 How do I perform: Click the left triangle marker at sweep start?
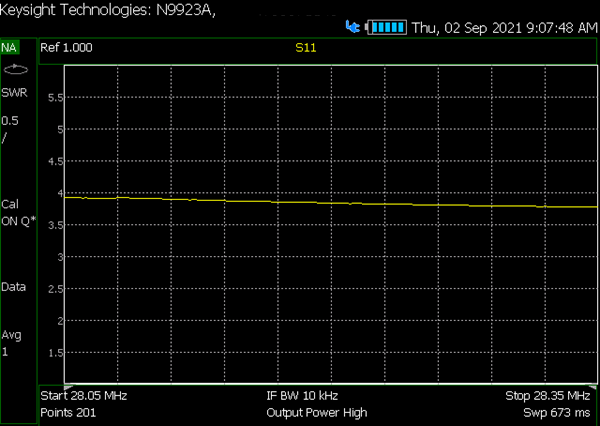point(69,388)
